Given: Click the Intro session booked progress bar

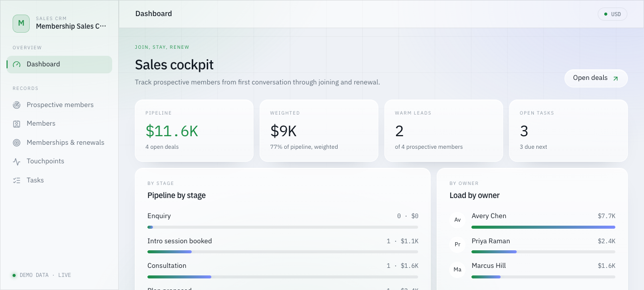Looking at the screenshot, I should (283, 252).
